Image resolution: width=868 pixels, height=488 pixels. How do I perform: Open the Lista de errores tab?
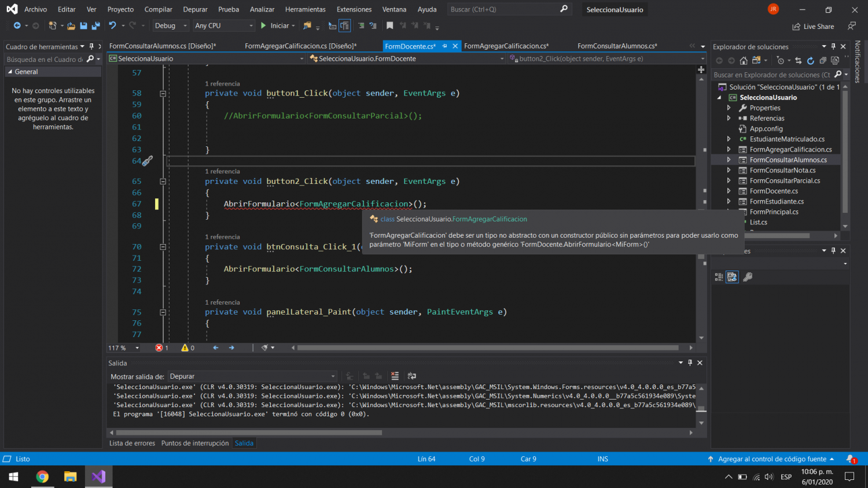pos(132,443)
